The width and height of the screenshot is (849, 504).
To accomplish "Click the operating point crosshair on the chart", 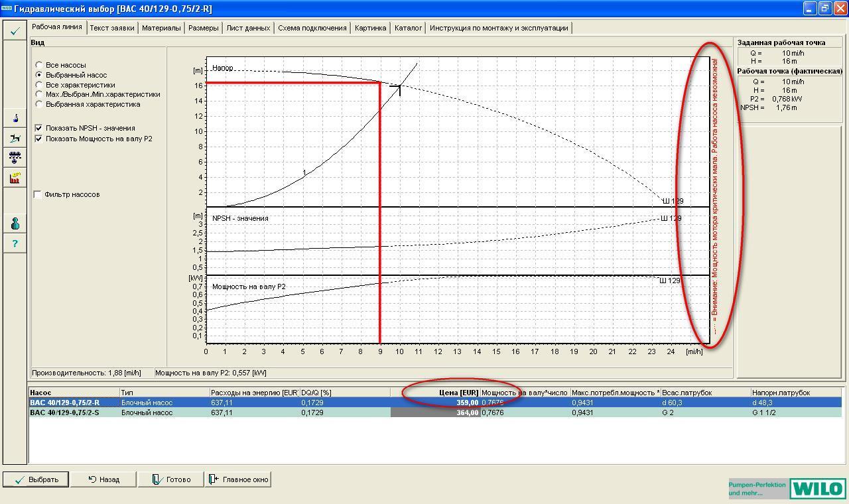I will pyautogui.click(x=399, y=87).
